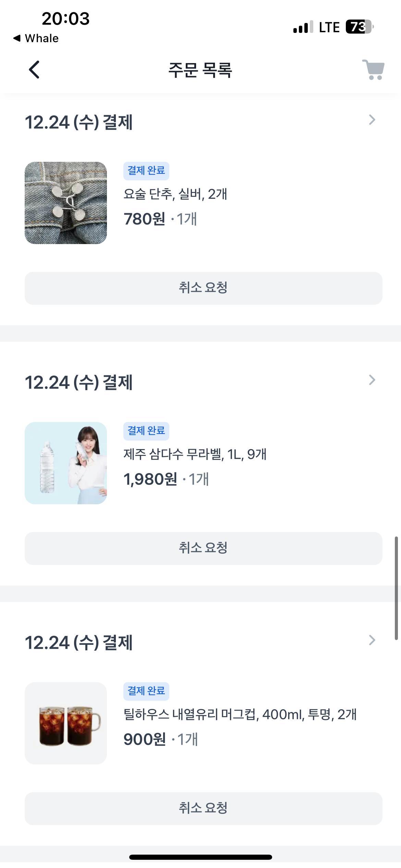Open product name 제주 삼다수 무라벨, 1L, 9개
The height and width of the screenshot is (868, 401).
point(195,455)
